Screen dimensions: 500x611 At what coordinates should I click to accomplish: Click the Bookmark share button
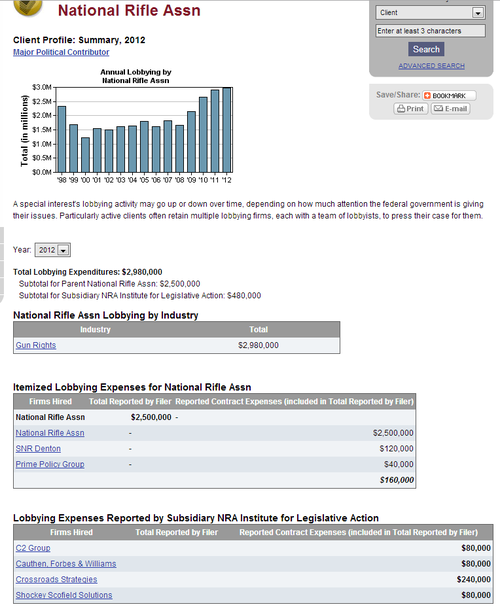(449, 95)
